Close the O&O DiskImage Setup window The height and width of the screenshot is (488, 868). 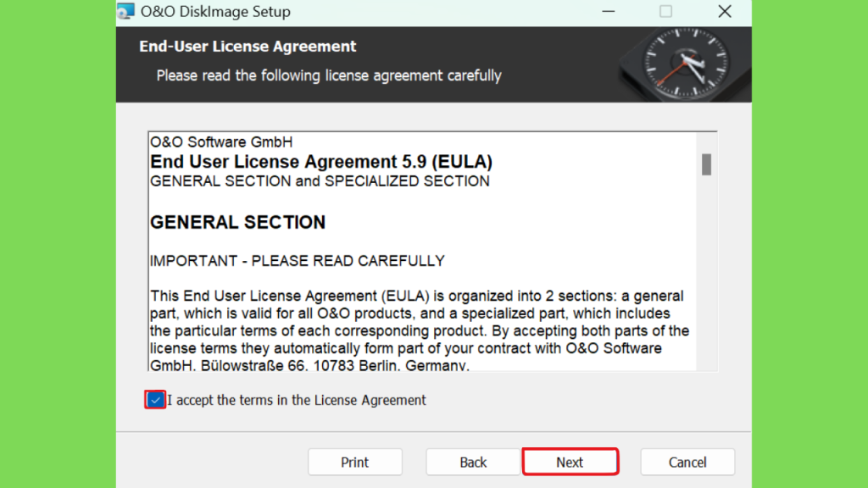pos(725,12)
